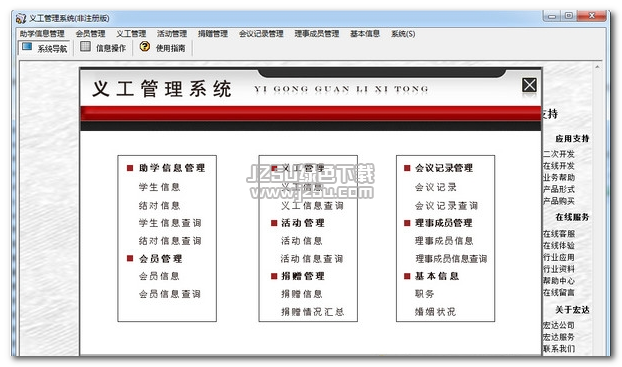This screenshot has width=622, height=367.
Task: Open 业务帮助 sidebar link
Action: pos(559,177)
